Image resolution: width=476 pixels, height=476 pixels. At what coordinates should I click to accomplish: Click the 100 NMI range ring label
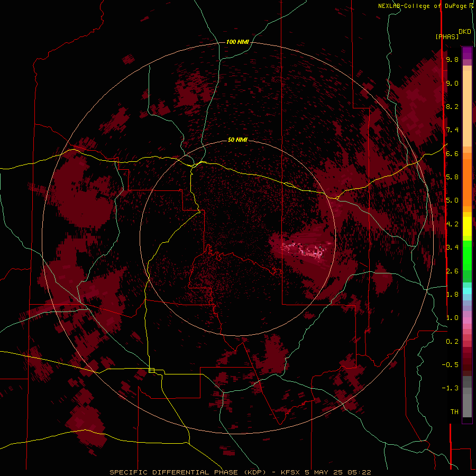237,42
